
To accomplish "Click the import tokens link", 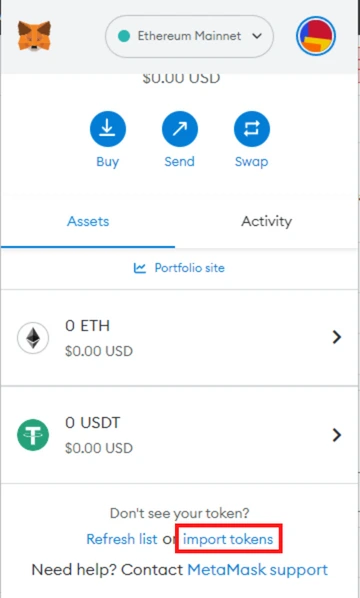I will [x=228, y=539].
